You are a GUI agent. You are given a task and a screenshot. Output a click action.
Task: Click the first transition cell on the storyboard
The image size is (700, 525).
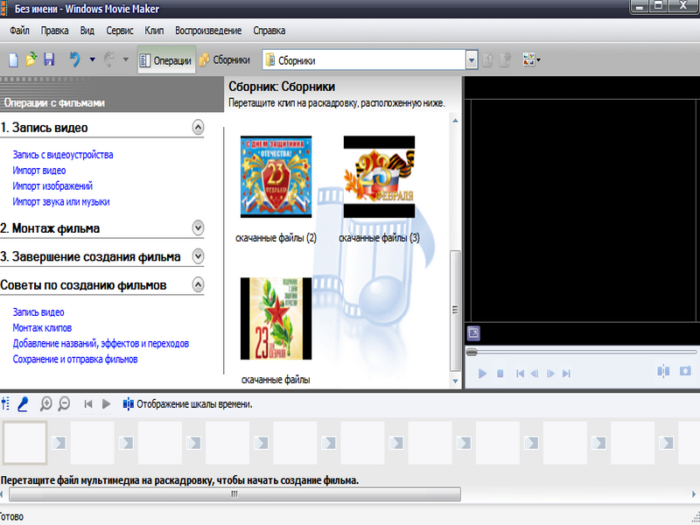point(58,442)
